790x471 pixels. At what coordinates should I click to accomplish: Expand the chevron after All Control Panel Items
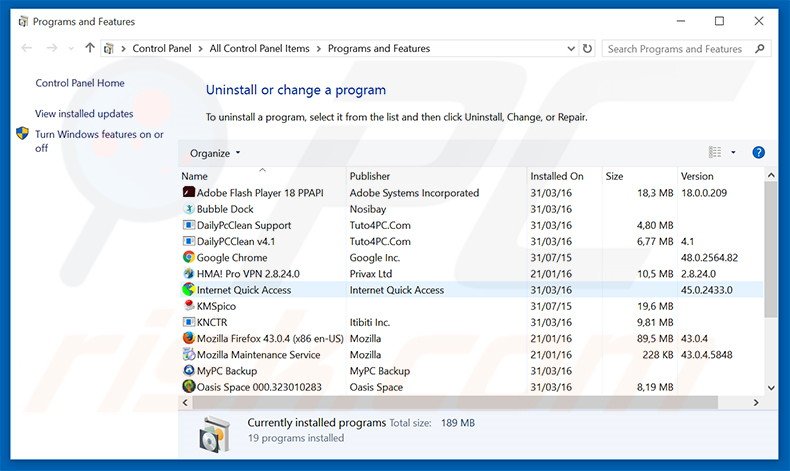[319, 49]
